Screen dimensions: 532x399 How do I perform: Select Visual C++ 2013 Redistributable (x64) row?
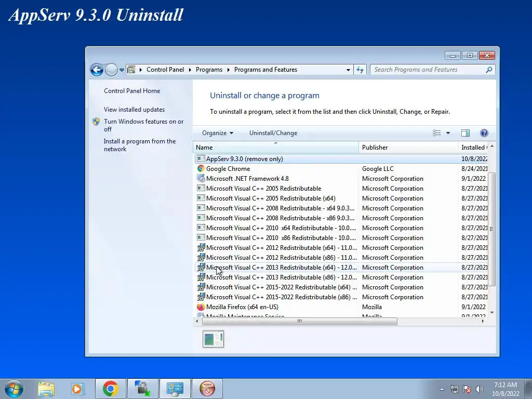[x=341, y=268]
